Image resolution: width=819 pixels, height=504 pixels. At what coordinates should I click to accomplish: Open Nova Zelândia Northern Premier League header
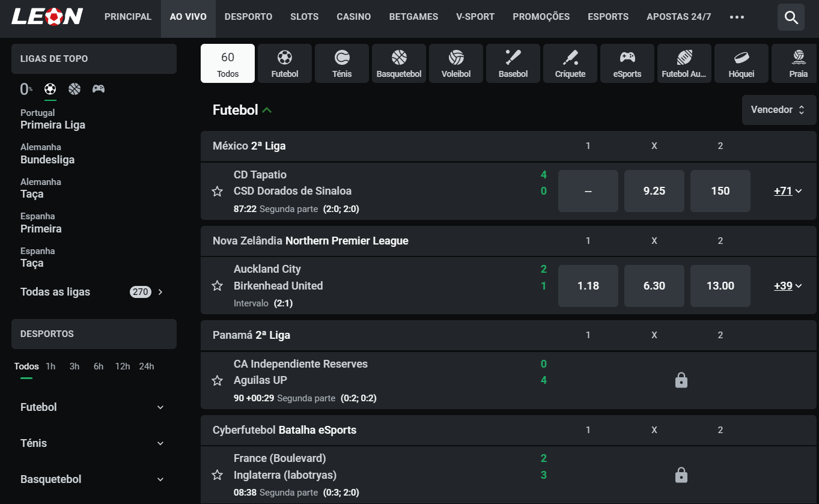pos(311,241)
